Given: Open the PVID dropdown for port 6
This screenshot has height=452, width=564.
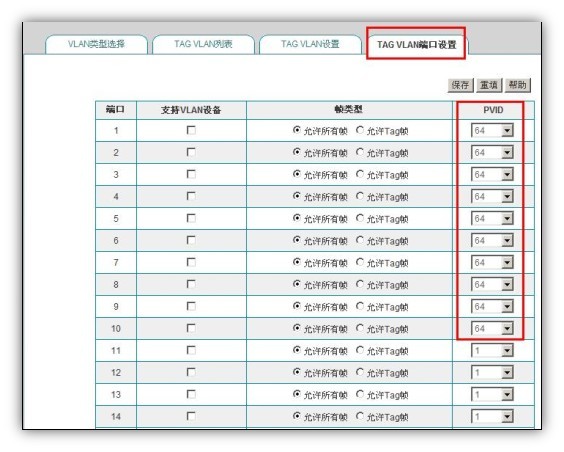Looking at the screenshot, I should point(492,240).
